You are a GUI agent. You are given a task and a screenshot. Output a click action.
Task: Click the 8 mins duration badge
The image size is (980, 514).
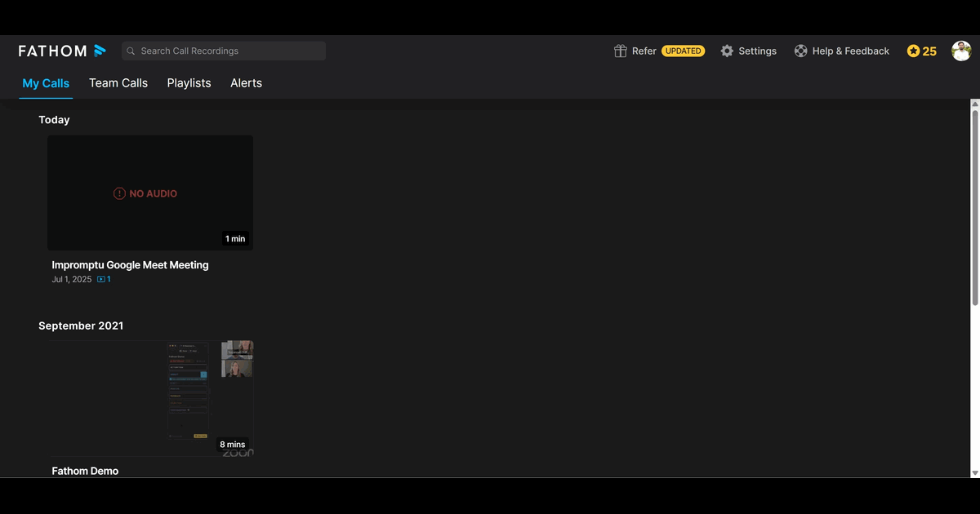(x=233, y=445)
